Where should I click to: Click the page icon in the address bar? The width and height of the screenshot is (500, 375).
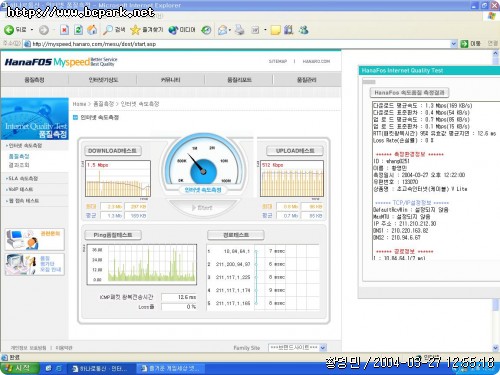pos(27,44)
